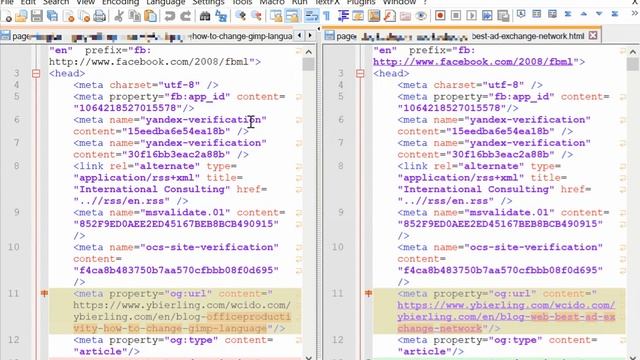Run macro multiple times icon
Viewport: 640px width, 360px height.
(487, 16)
